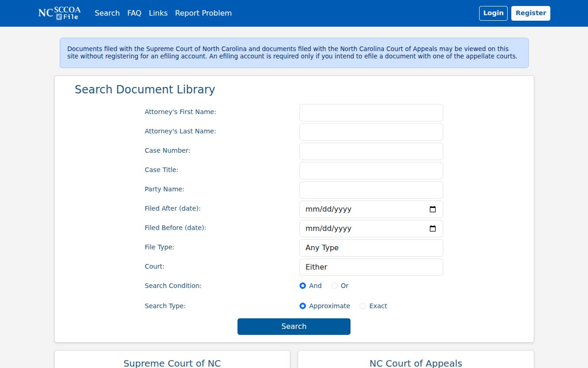Open calendar picker for Filed Before date
This screenshot has height=368, width=588.
click(x=433, y=229)
